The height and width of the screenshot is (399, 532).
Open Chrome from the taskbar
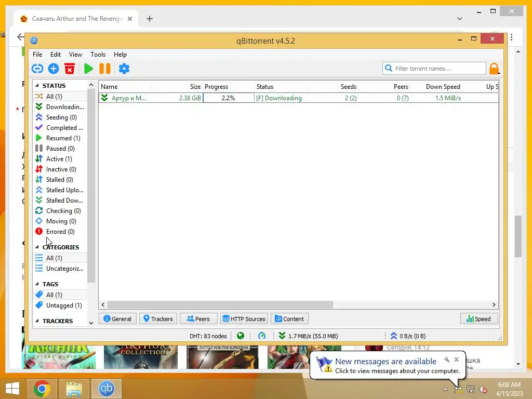(42, 389)
